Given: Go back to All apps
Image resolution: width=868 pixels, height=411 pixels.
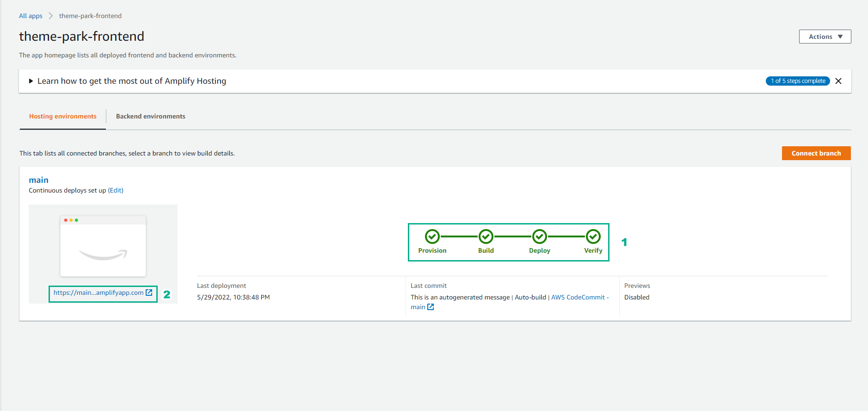Looking at the screenshot, I should [x=31, y=16].
